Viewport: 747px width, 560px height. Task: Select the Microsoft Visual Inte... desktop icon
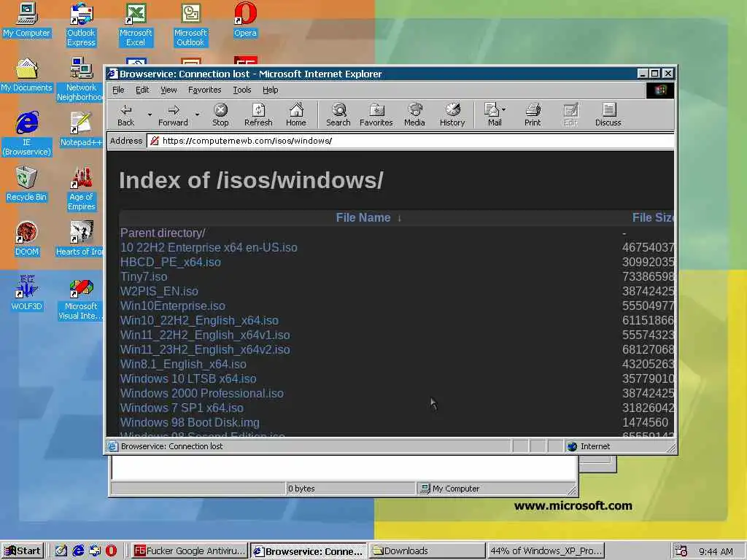81,298
